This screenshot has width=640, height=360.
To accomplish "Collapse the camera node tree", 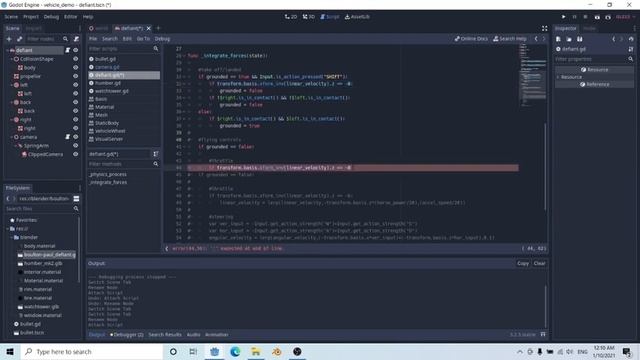I will [11, 137].
